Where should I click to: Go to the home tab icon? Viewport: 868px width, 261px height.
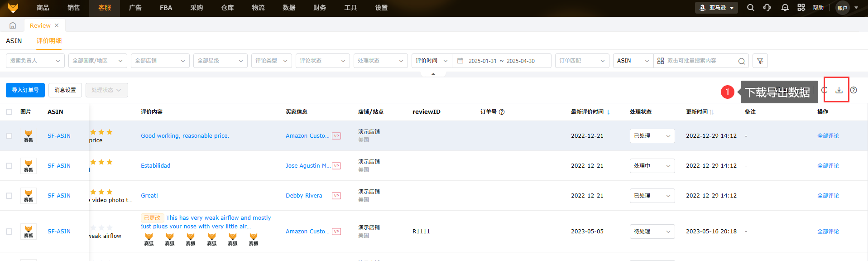pos(13,25)
